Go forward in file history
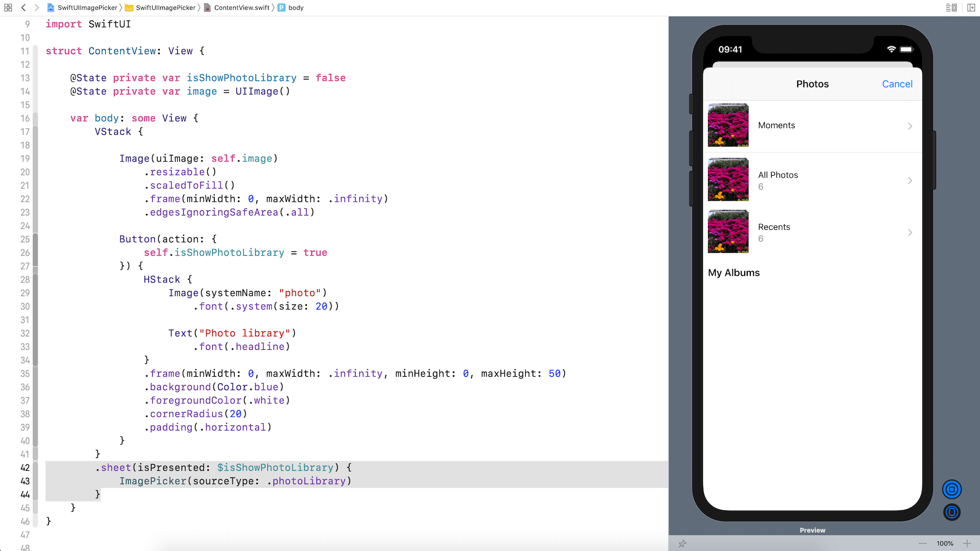 pos(36,8)
